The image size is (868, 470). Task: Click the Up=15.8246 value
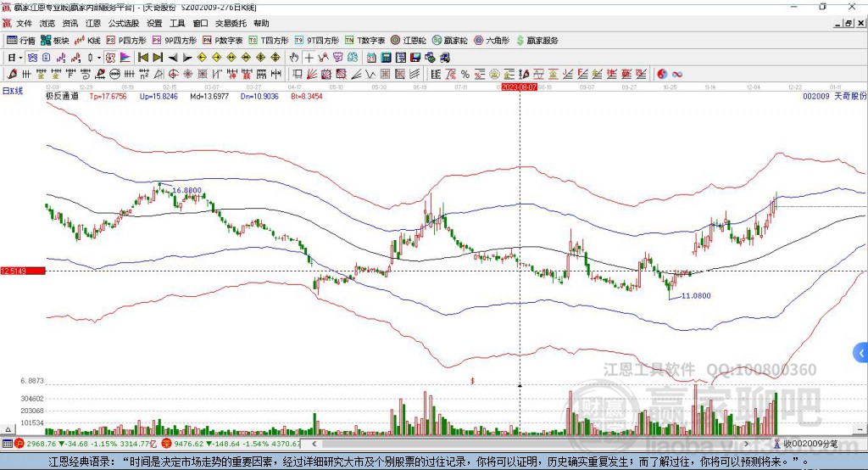[159, 96]
